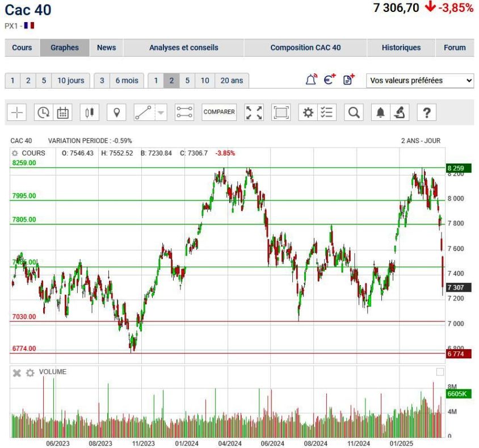Viewport: 479px width, 448px height.
Task: Open the Cours tab
Action: coord(22,48)
